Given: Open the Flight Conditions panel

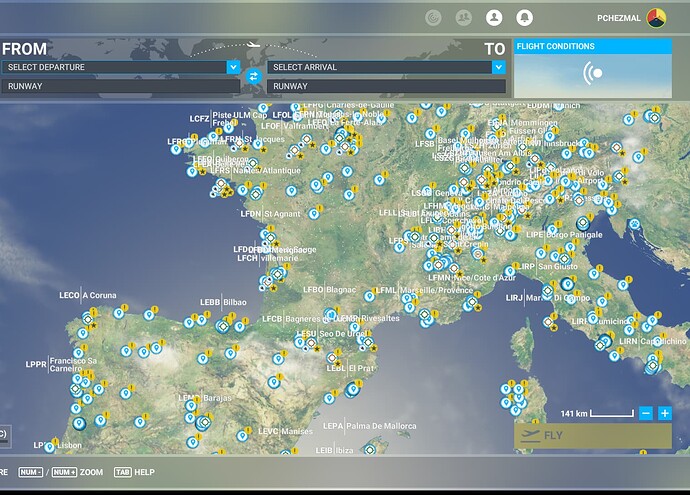Looking at the screenshot, I should [x=592, y=69].
